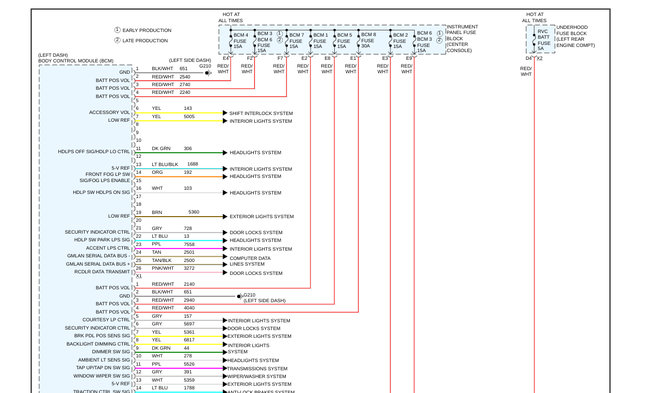
Task: Click DOOR LOCKS SYSTEM on PNK/WHT wire 3272
Action: click(x=256, y=273)
